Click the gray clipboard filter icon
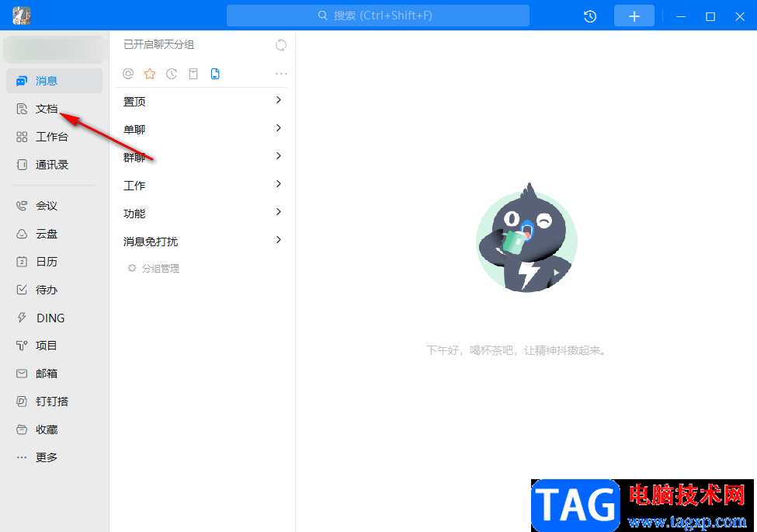Image resolution: width=757 pixels, height=532 pixels. tap(193, 74)
